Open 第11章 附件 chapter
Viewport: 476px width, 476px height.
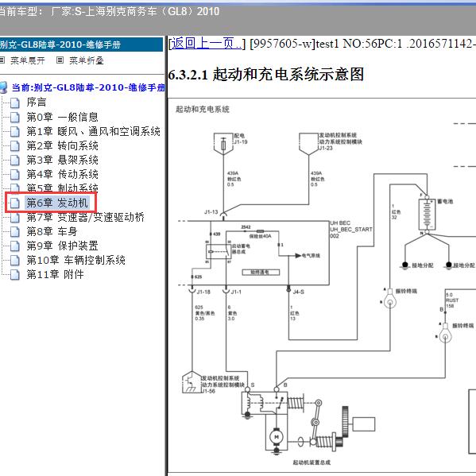55,274
